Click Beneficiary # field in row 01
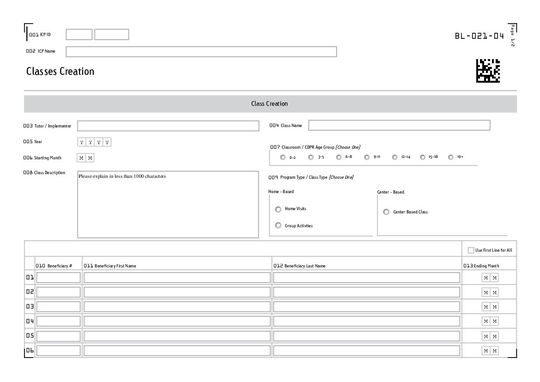The width and height of the screenshot is (540, 382). 58,278
